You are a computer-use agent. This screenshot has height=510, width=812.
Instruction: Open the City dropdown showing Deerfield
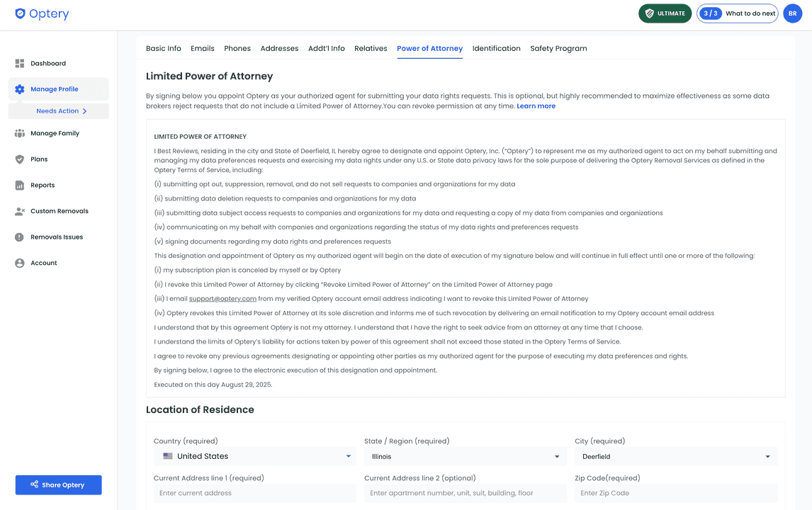pos(675,457)
